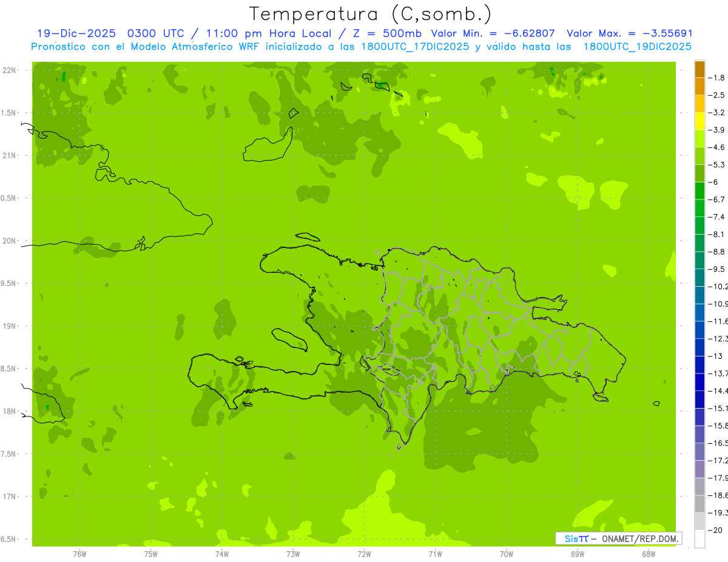
Task: Click the "68W" longitude label
Action: [649, 554]
